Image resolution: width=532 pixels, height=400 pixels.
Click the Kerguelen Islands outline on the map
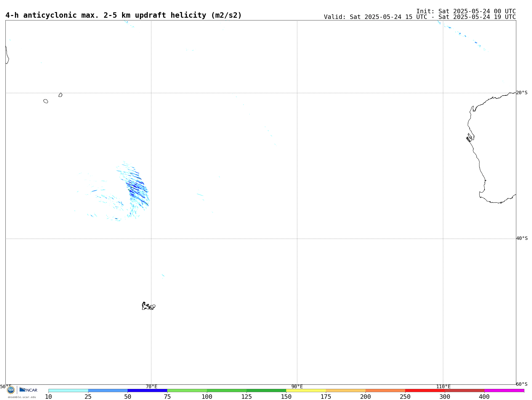click(x=149, y=306)
